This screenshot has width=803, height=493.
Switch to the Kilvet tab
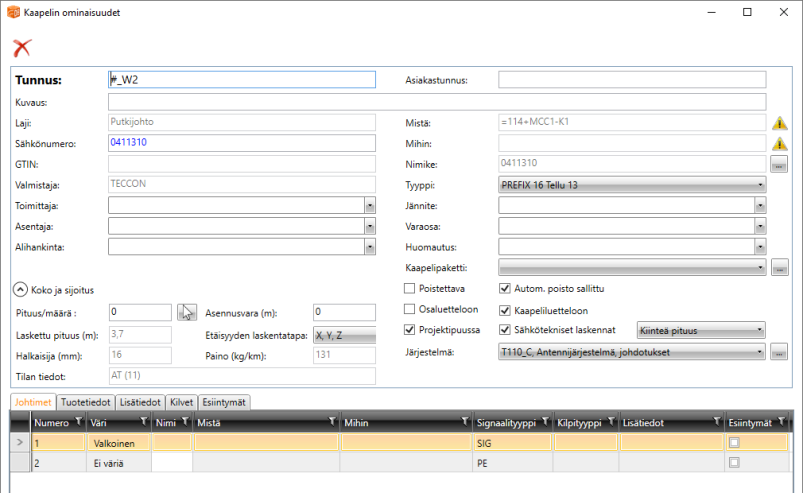[181, 402]
